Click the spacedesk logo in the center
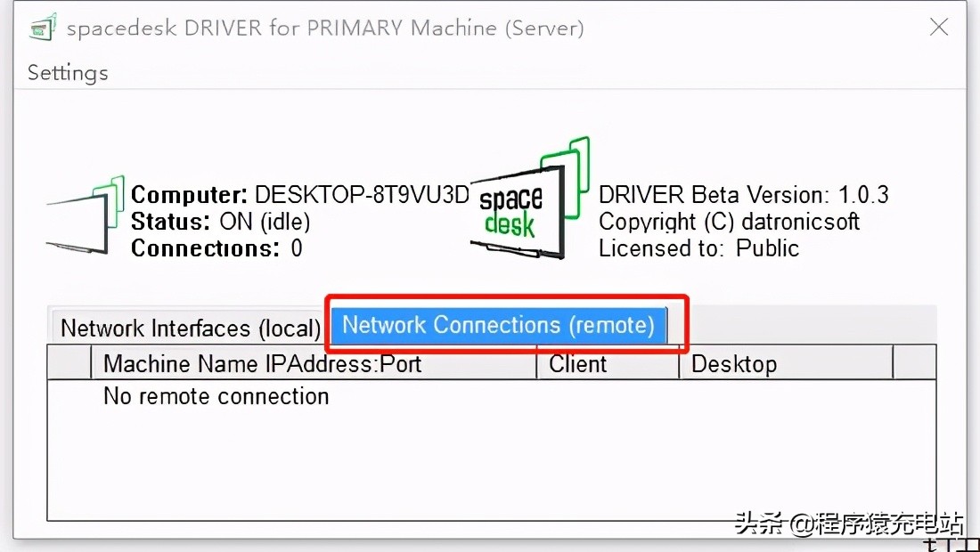Image resolution: width=980 pixels, height=552 pixels. pyautogui.click(x=530, y=199)
